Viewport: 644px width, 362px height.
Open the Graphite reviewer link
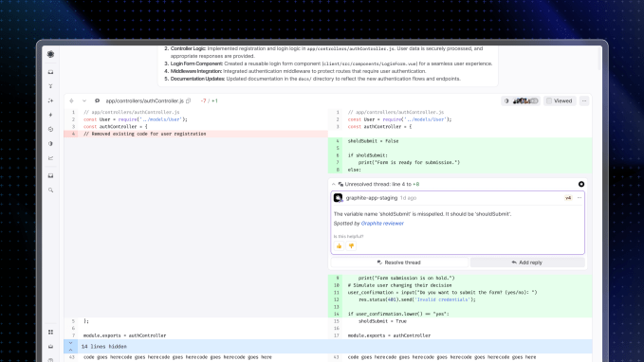(x=382, y=224)
